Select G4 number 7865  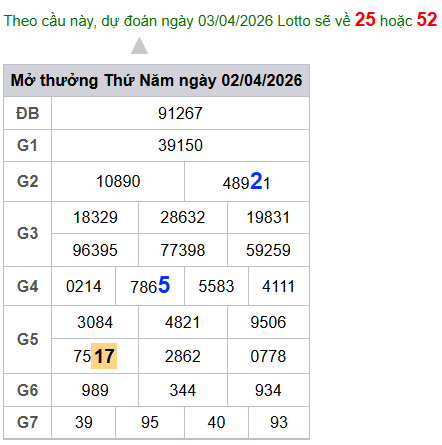150,286
